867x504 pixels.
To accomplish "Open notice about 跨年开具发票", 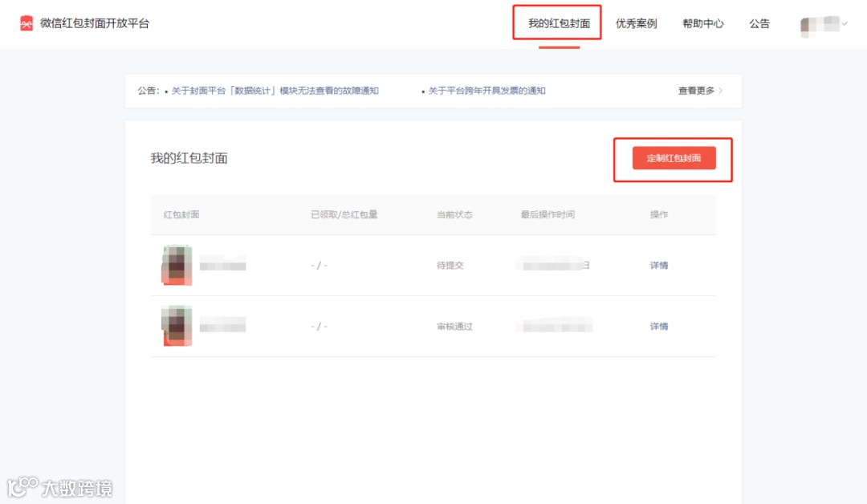I will pos(486,91).
